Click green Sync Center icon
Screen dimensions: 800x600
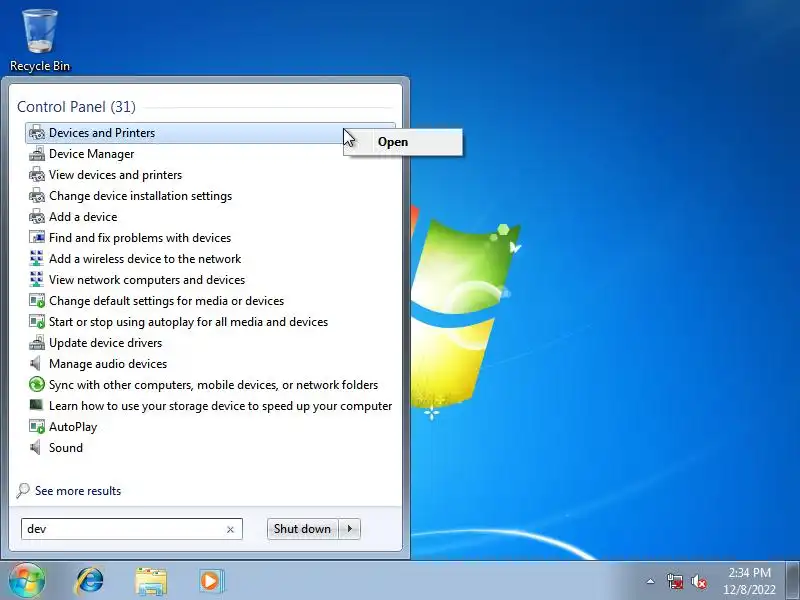tap(37, 384)
